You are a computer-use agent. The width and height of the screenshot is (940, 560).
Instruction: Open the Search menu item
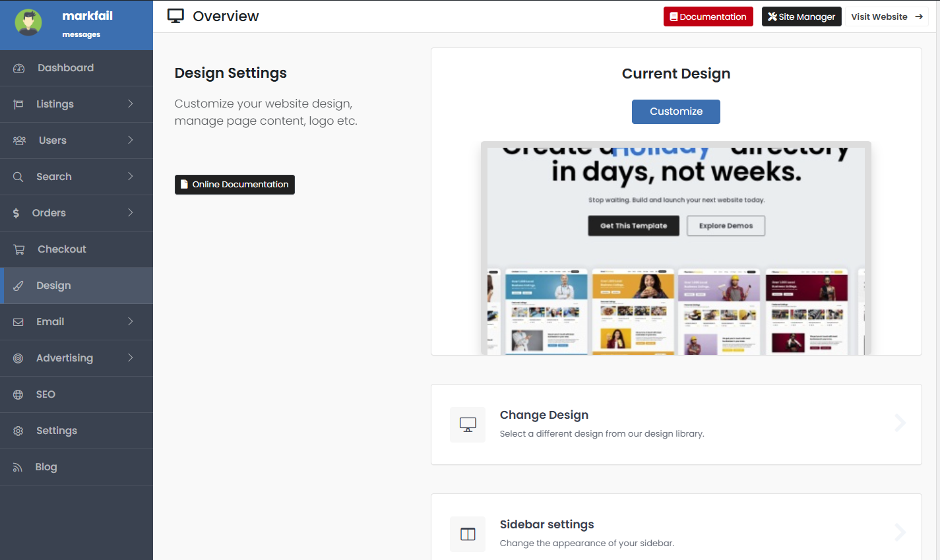tap(54, 177)
